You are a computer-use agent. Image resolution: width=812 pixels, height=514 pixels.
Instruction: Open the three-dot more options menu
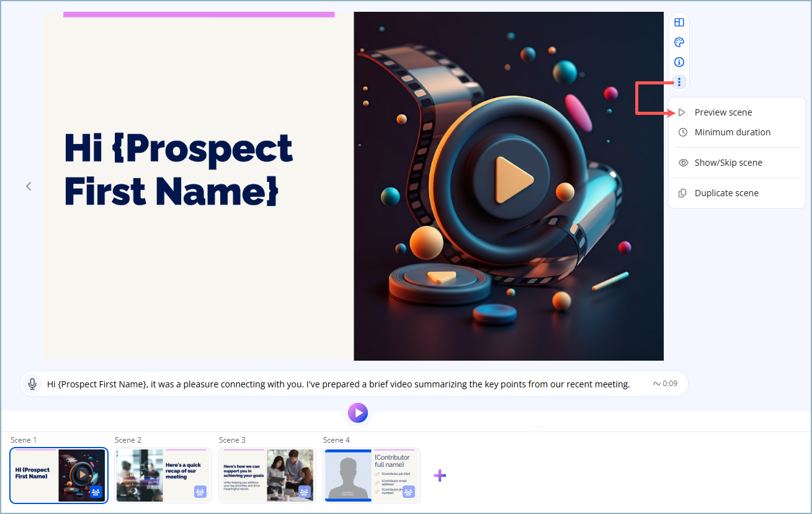(679, 82)
